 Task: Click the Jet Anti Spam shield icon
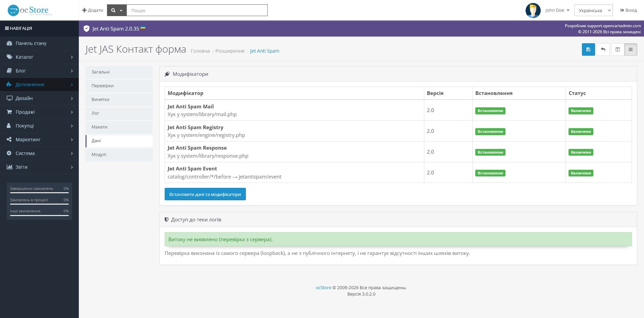pos(87,29)
